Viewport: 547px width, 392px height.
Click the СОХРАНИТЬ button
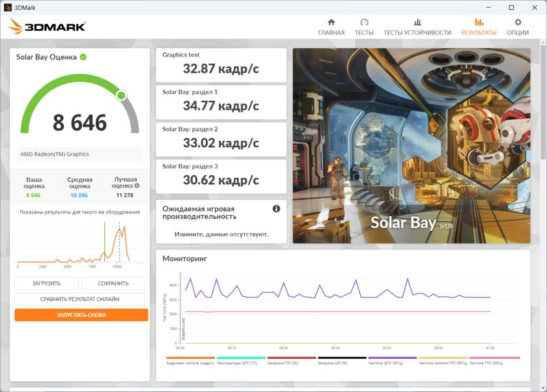[x=113, y=283]
